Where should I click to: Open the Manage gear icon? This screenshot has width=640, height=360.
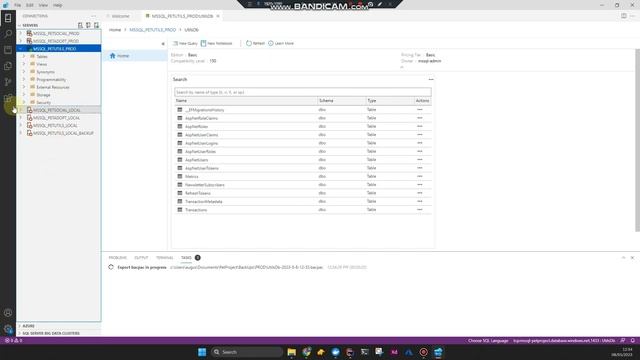tap(8, 329)
